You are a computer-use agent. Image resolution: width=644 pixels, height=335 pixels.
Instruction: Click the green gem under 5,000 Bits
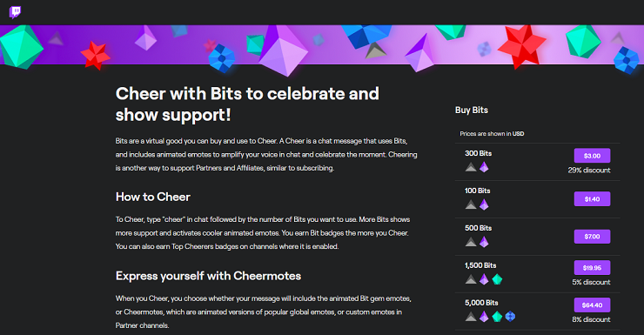coord(497,317)
